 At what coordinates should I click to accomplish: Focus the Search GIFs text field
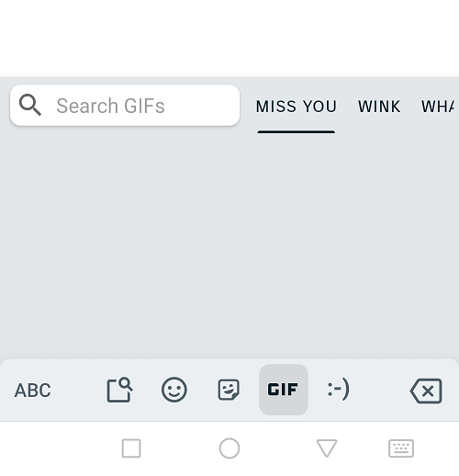[x=125, y=106]
